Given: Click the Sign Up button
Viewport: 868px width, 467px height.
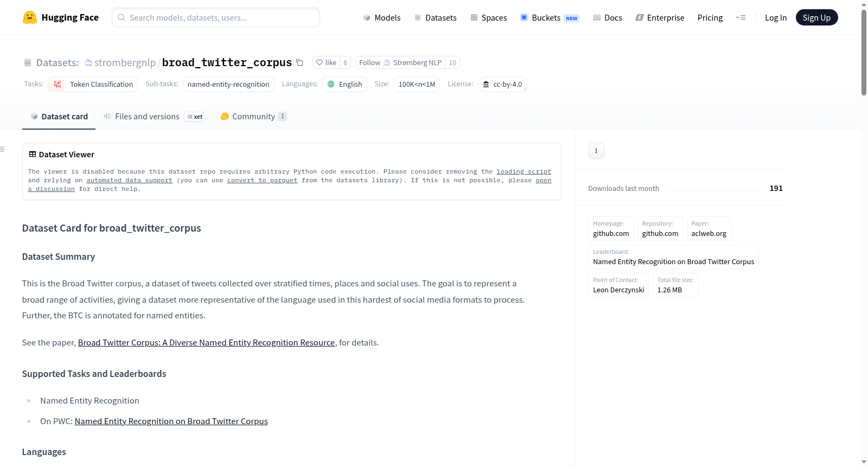Looking at the screenshot, I should pos(816,17).
